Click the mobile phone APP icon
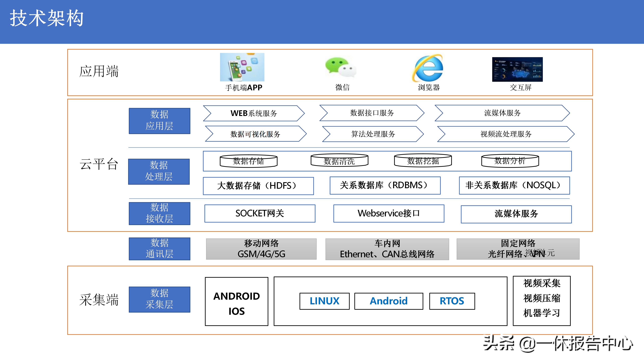Screen dimensions: 644x362 pyautogui.click(x=242, y=67)
